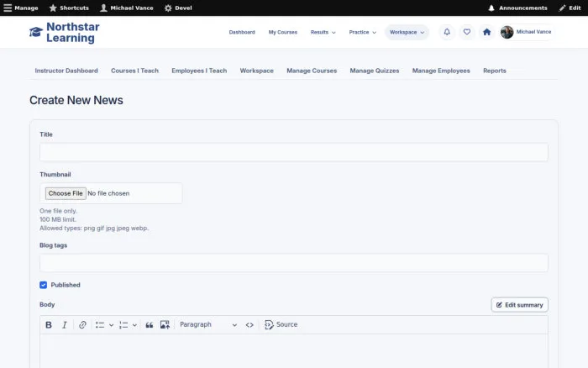Viewport: 588px width, 368px height.
Task: Click Michael Vance profile avatar
Action: click(507, 32)
